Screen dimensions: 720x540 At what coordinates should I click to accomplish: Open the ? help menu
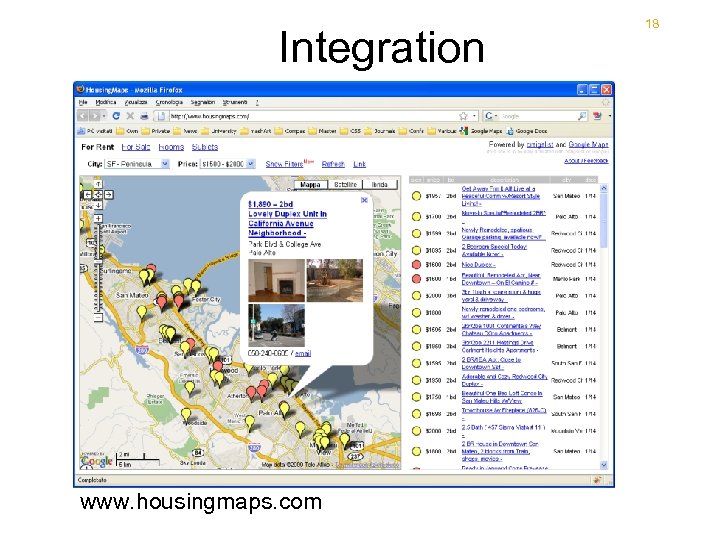click(257, 102)
